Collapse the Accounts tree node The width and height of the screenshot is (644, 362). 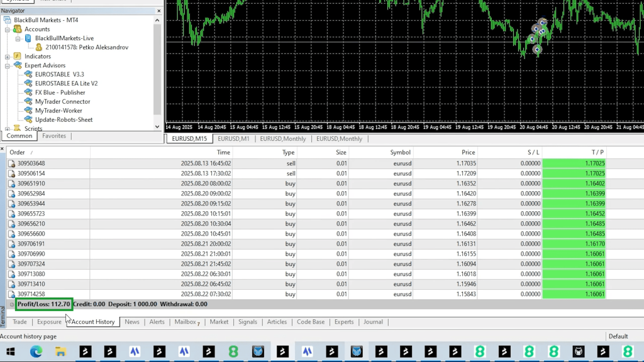click(x=8, y=29)
